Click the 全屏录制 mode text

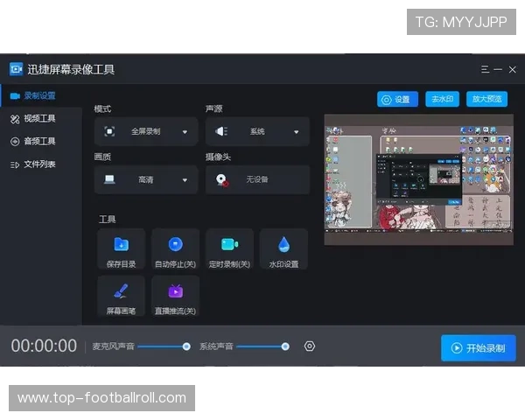[145, 131]
